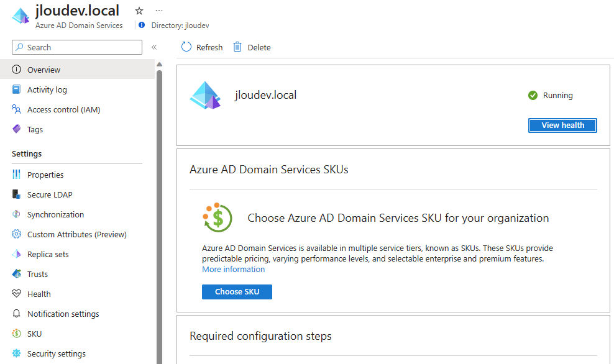Click jloudev.local name in overview card
614x364 pixels.
point(265,95)
